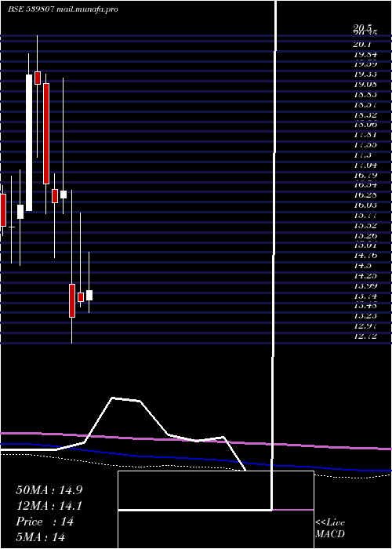Click the 17.04 price axis label

(365, 165)
